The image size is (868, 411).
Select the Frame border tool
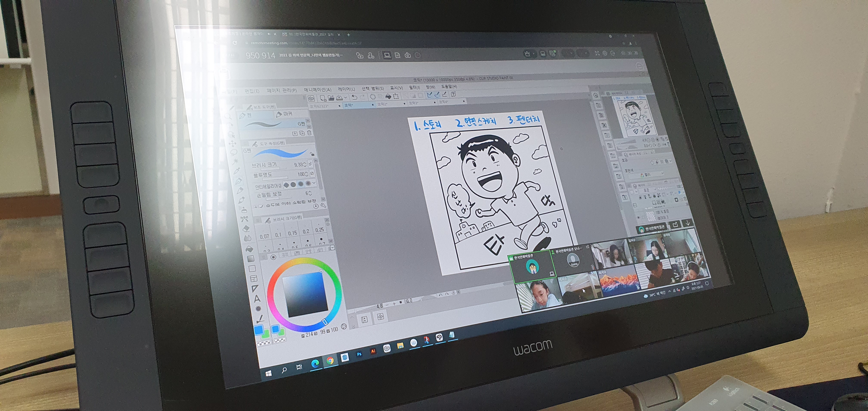[254, 279]
